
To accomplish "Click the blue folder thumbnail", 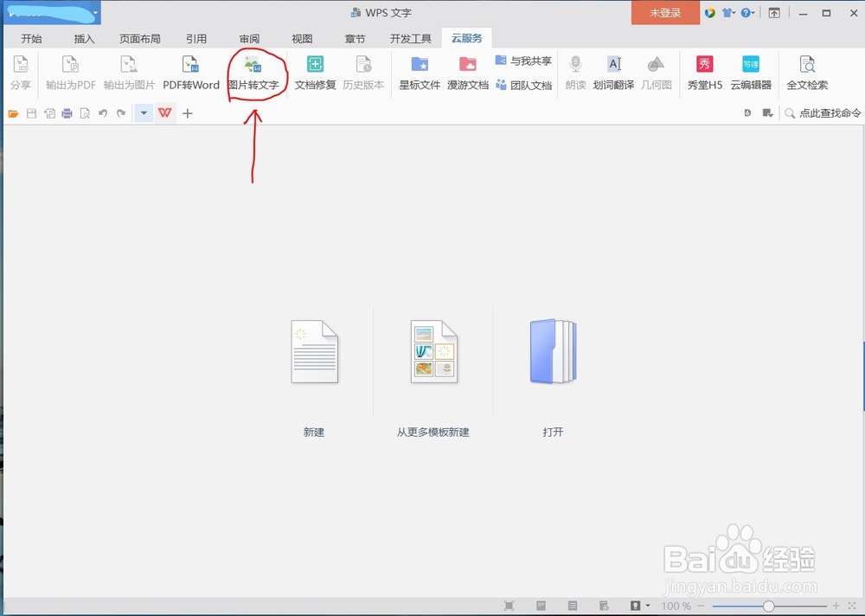I will [x=554, y=351].
